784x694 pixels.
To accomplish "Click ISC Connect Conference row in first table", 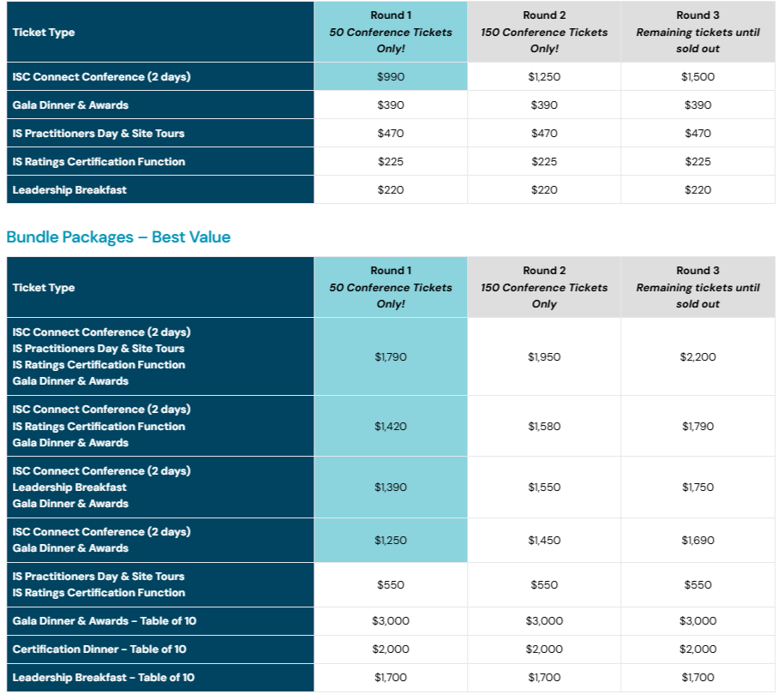I will point(101,77).
